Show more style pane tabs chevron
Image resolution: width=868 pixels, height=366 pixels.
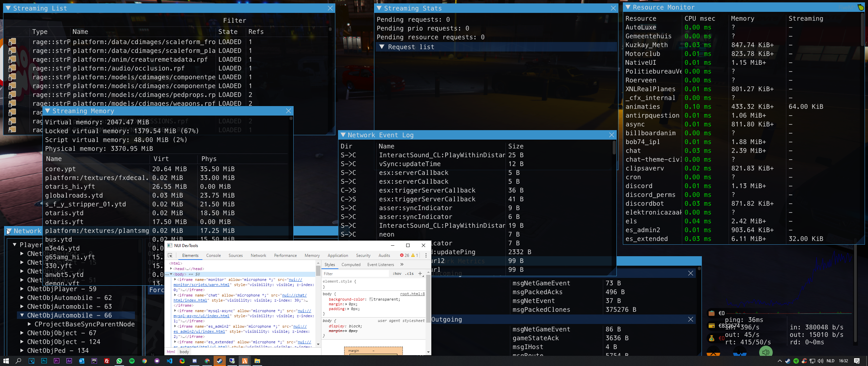point(402,265)
